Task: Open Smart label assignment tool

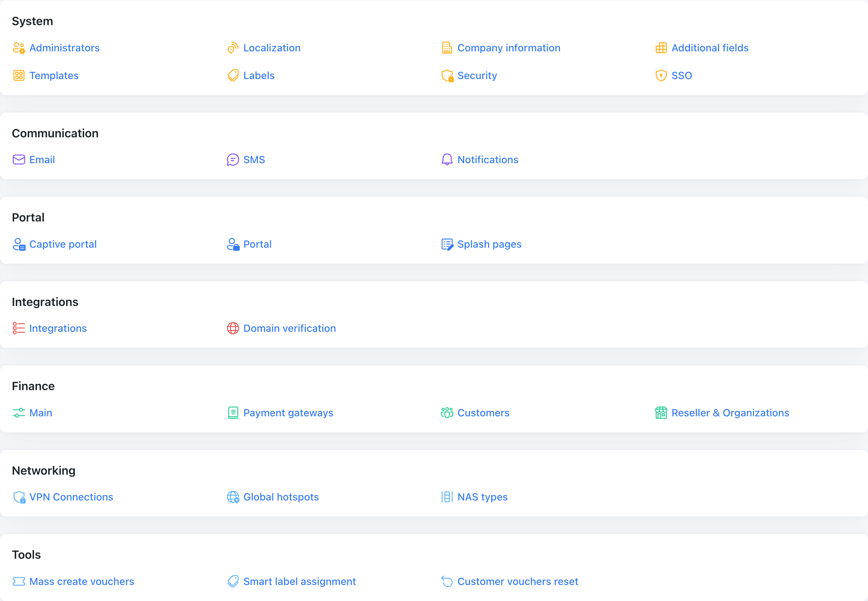Action: [x=300, y=581]
